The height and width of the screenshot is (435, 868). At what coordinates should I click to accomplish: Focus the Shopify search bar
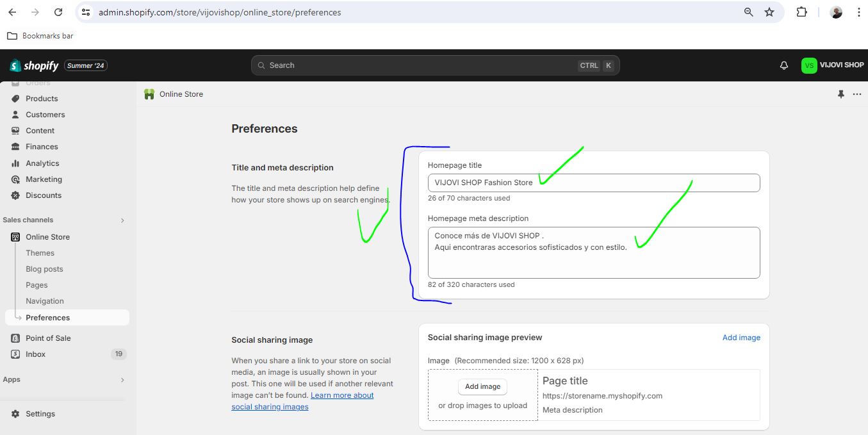click(x=436, y=65)
